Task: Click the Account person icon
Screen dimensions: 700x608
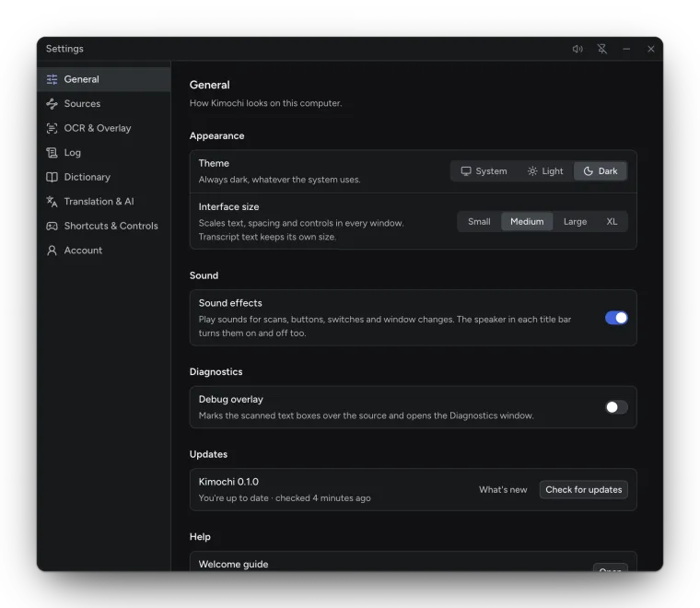Action: tap(52, 251)
